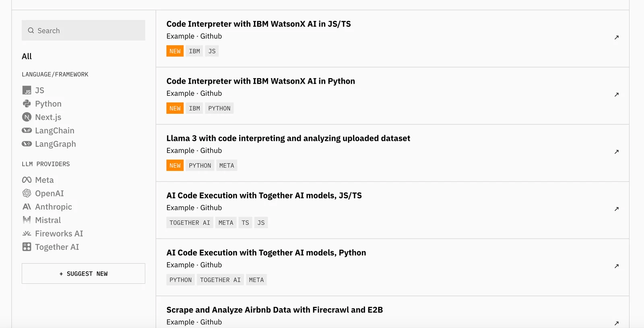Click the Mistral provider icon
644x328 pixels.
tap(27, 220)
